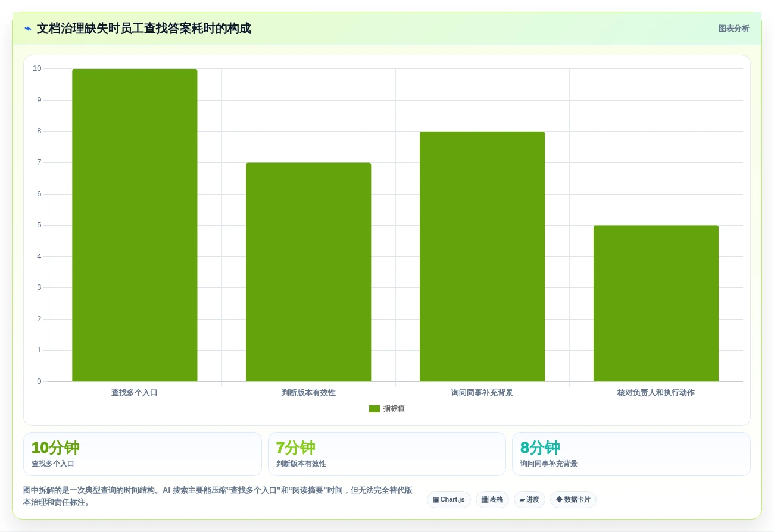
Task: Click the 查找多个入口 x-axis label
Action: (135, 393)
